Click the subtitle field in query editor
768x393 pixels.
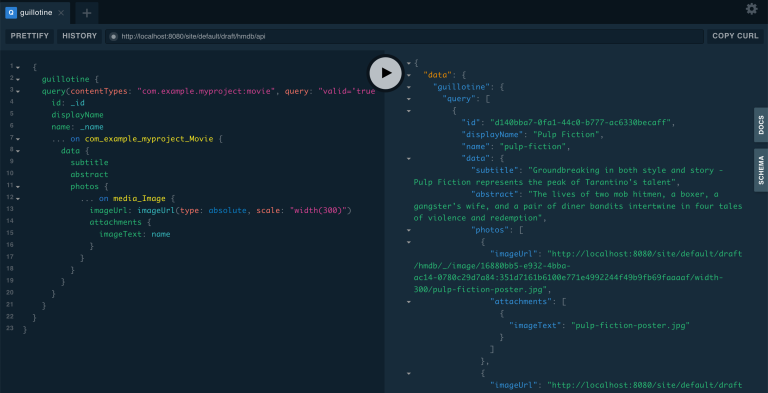coord(89,163)
